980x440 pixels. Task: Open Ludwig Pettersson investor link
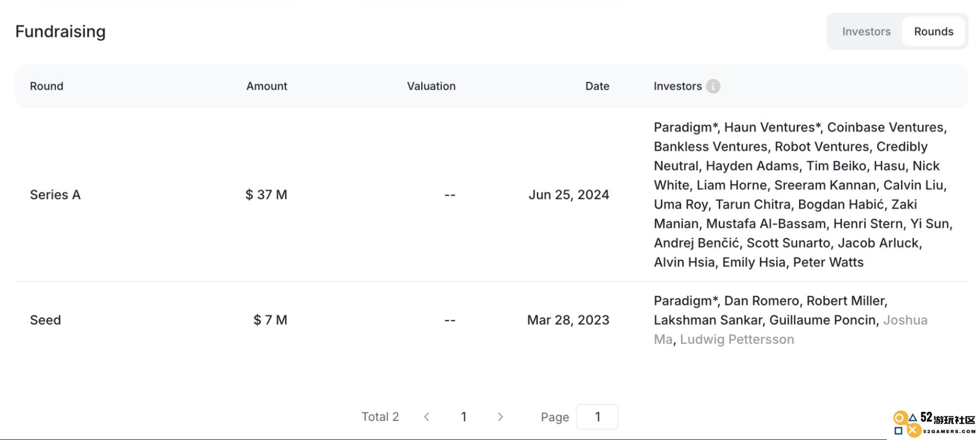(737, 340)
